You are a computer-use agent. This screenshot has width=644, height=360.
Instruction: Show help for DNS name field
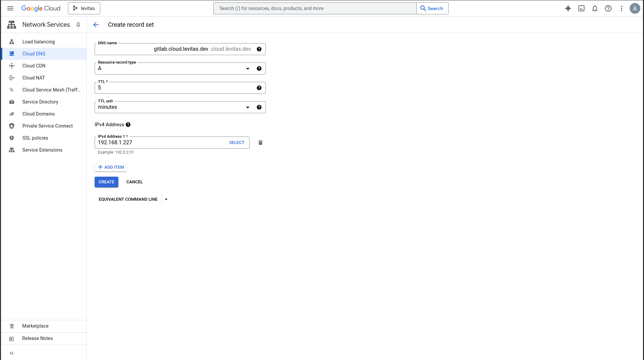click(259, 49)
